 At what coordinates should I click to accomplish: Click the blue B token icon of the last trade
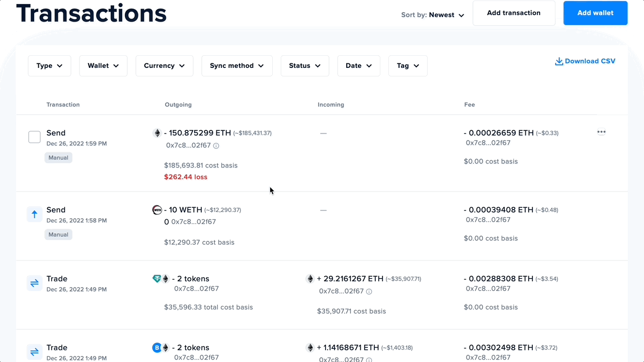[157, 347]
